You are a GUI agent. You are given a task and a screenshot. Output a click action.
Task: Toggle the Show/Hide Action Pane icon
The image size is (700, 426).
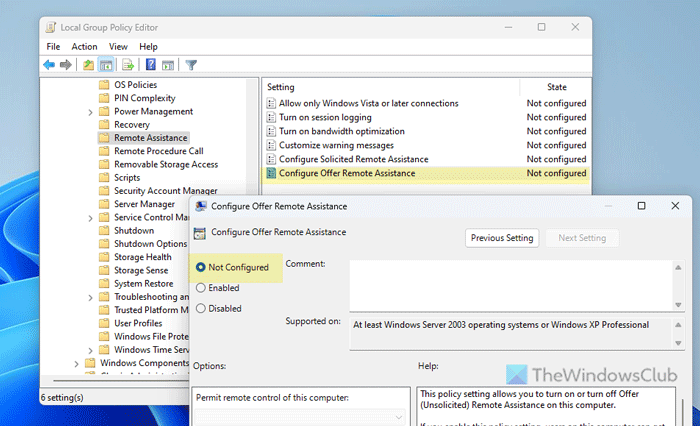point(166,65)
